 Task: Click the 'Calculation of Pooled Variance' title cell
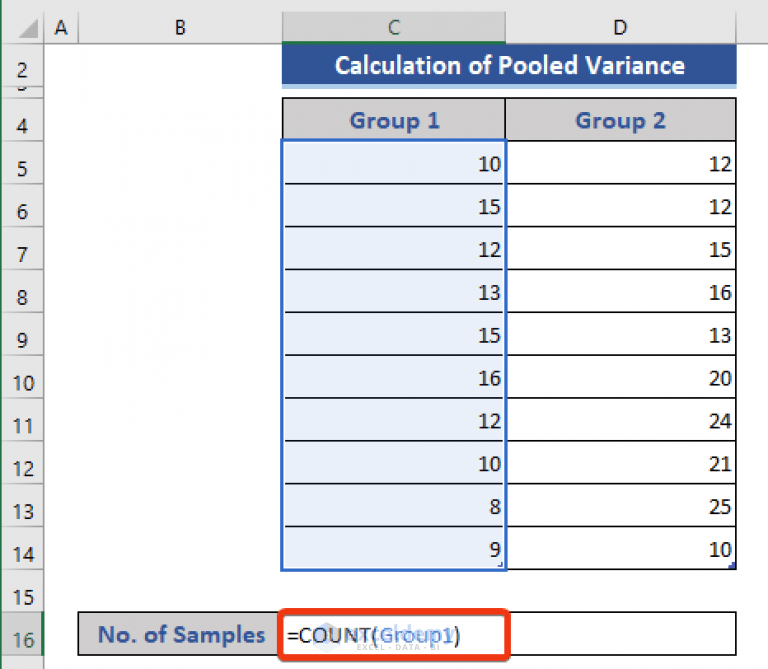509,66
